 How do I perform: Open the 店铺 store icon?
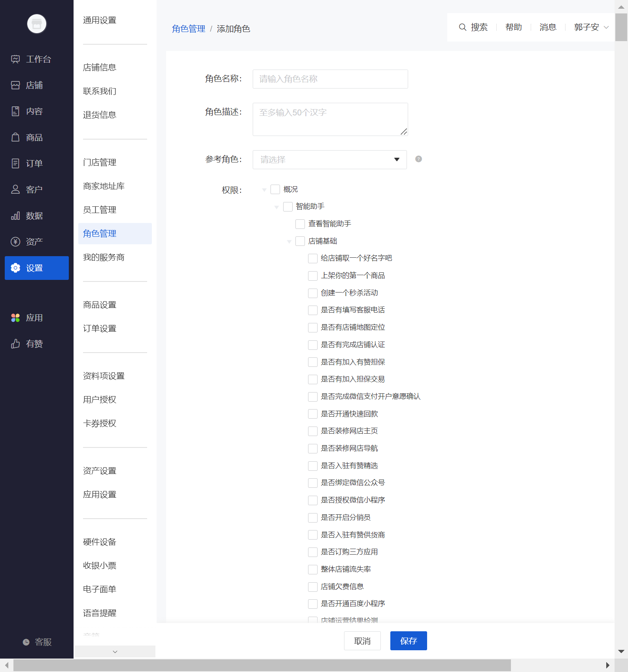pyautogui.click(x=15, y=85)
